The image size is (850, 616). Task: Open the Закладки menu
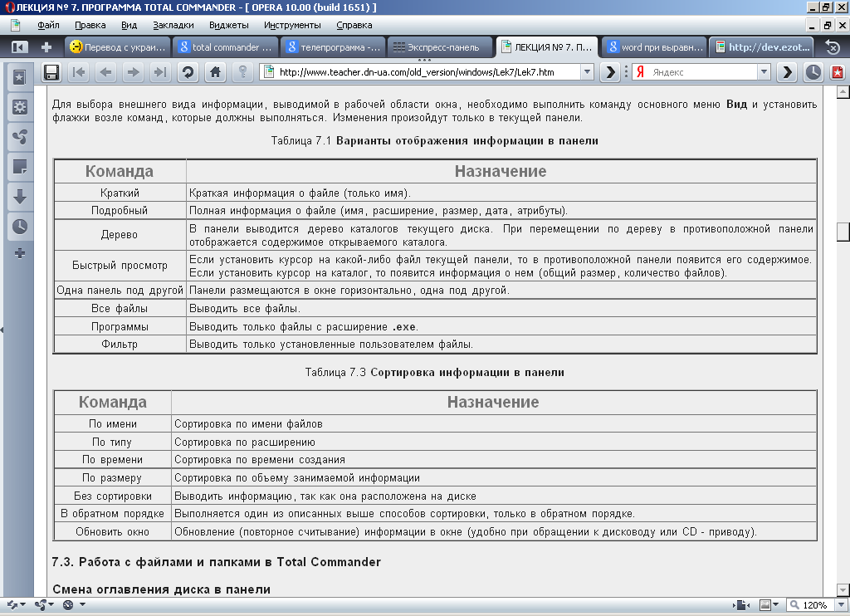[x=173, y=25]
